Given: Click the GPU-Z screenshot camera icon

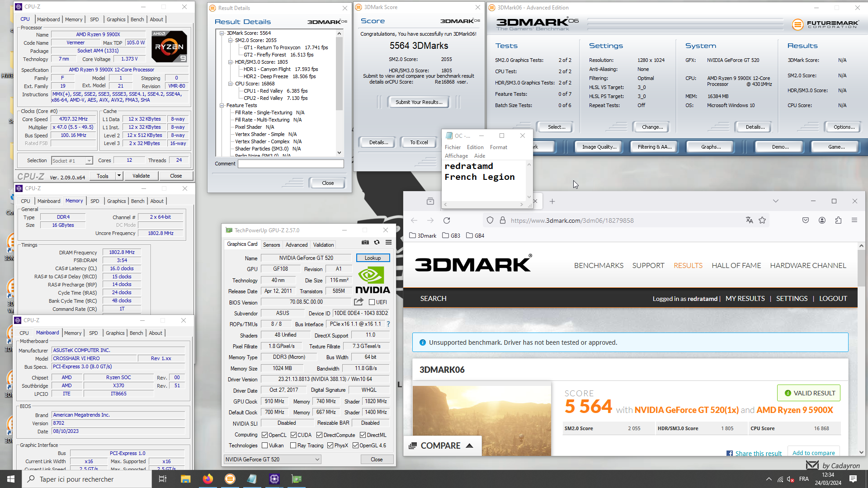Looking at the screenshot, I should (x=365, y=243).
